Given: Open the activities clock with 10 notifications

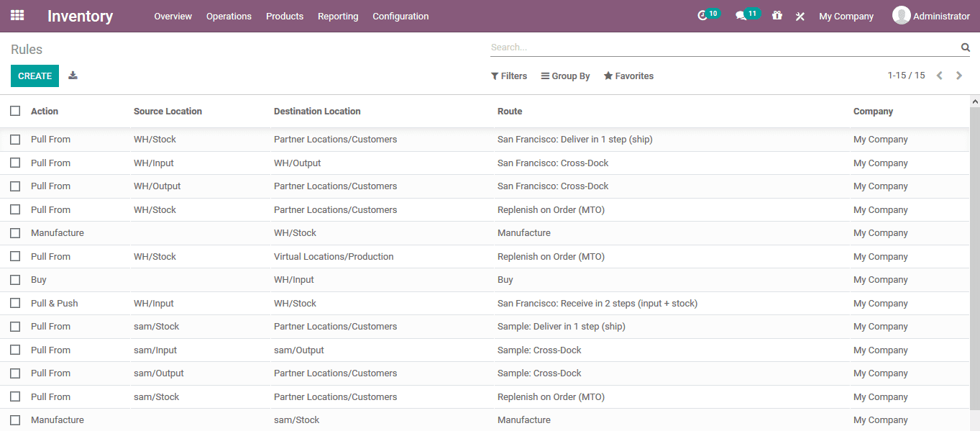Looking at the screenshot, I should pyautogui.click(x=705, y=14).
